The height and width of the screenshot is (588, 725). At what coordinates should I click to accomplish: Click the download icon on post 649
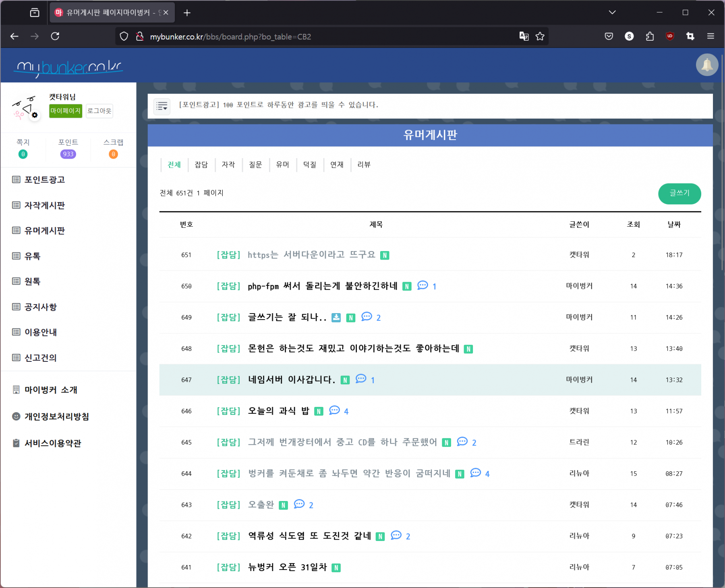click(x=336, y=318)
